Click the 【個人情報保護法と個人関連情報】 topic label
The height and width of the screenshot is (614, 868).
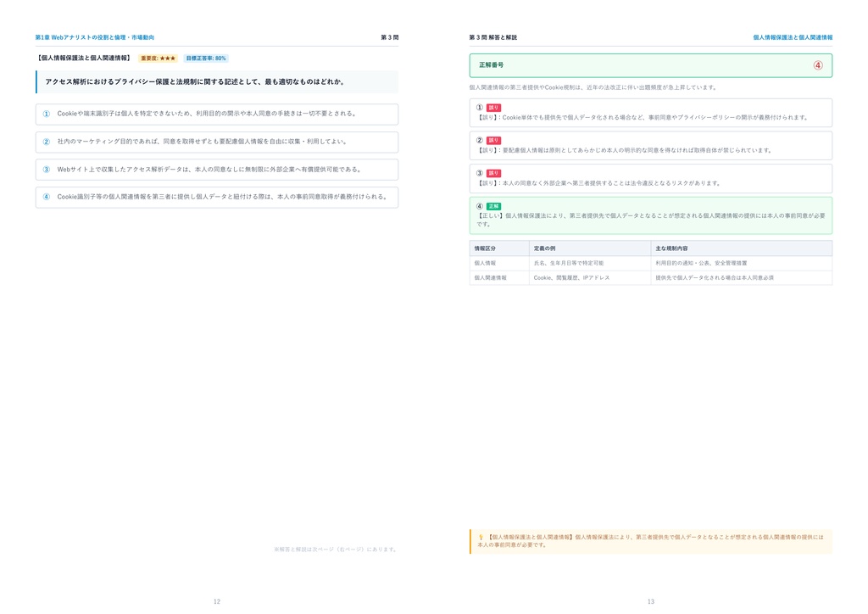point(84,59)
